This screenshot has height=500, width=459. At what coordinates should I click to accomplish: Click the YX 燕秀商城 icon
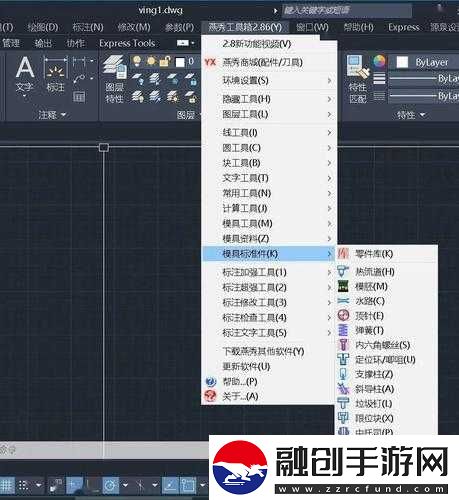[210, 62]
